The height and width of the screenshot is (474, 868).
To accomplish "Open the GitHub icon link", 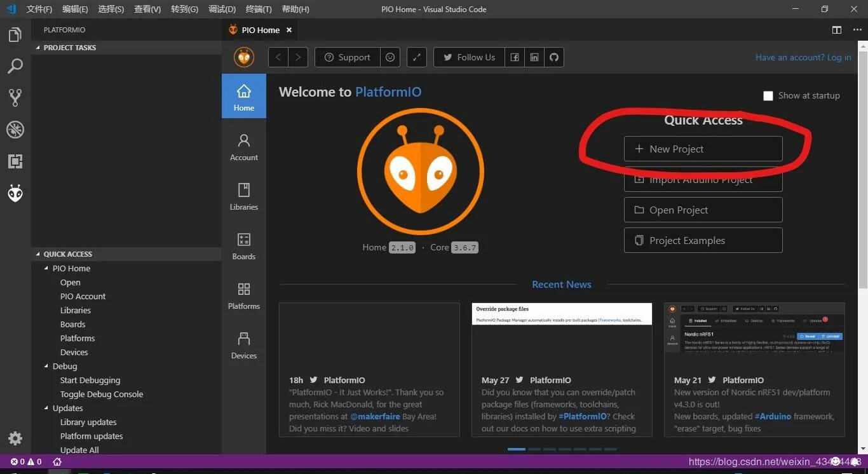I will click(x=554, y=57).
